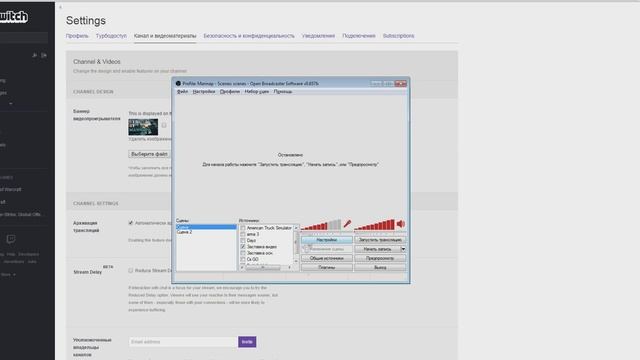Mute the desktop speaker icon in OBS
This screenshot has height=360, width=640.
(401, 224)
